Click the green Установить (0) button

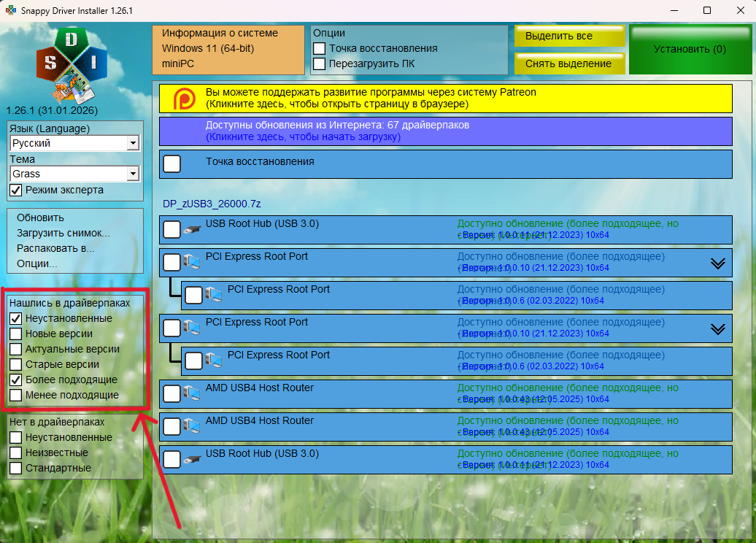(690, 49)
